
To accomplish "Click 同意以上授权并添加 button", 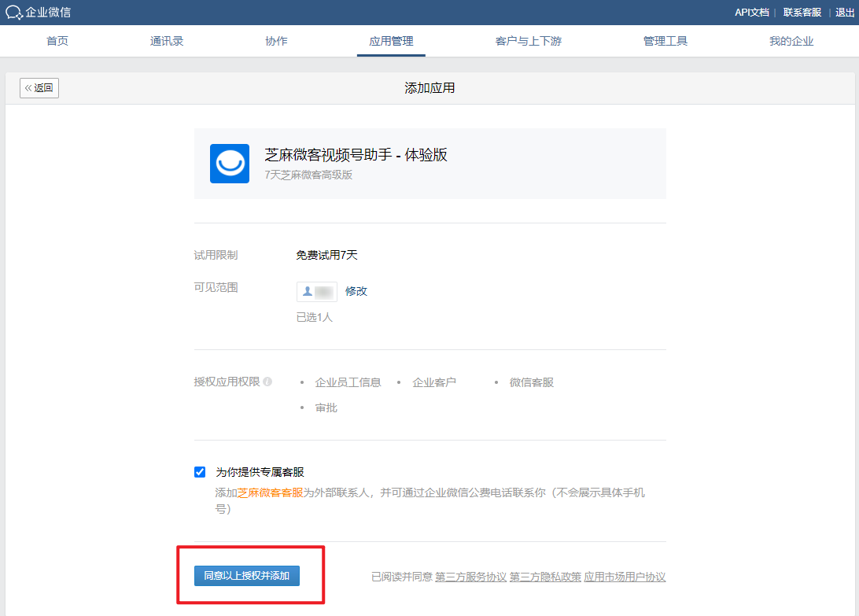I will 246,576.
